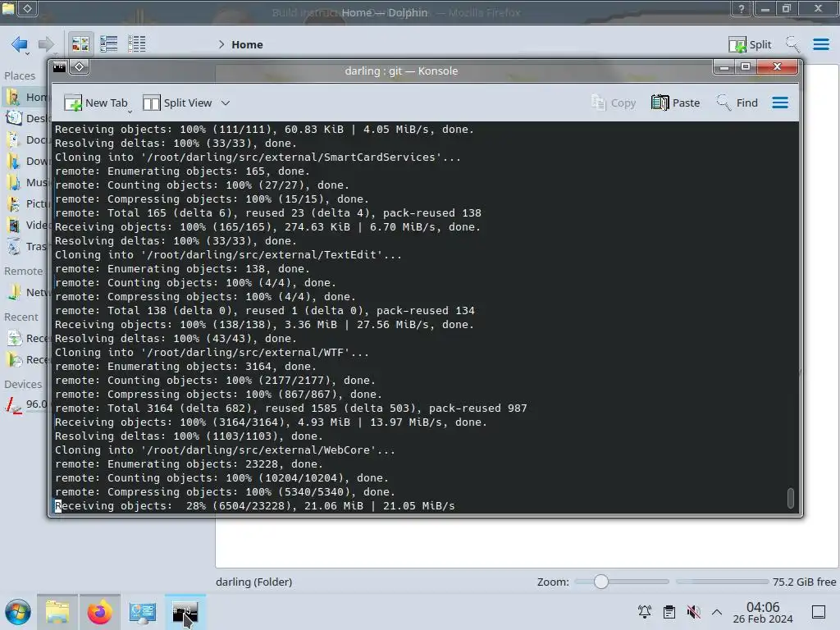Click Show Desktop button
The image size is (840, 630).
(819, 612)
